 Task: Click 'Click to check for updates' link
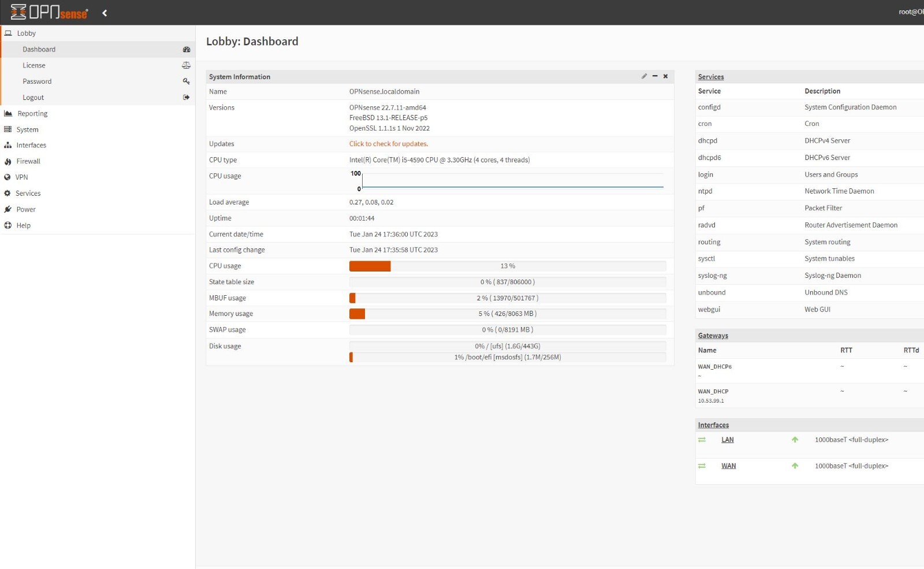388,144
